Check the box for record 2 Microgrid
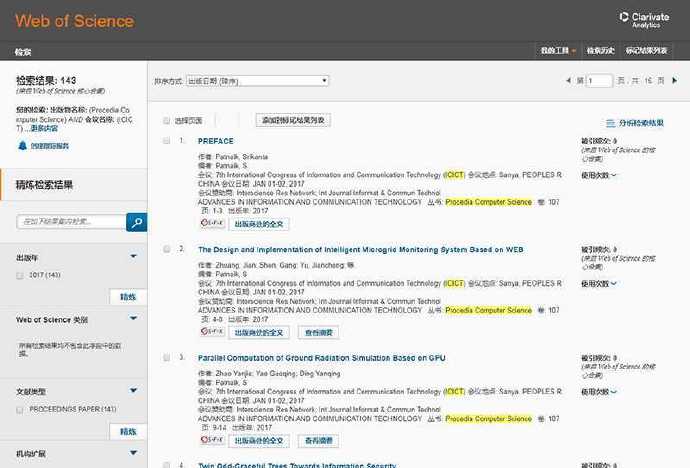Viewport: 690px width, 468px height. [x=166, y=249]
